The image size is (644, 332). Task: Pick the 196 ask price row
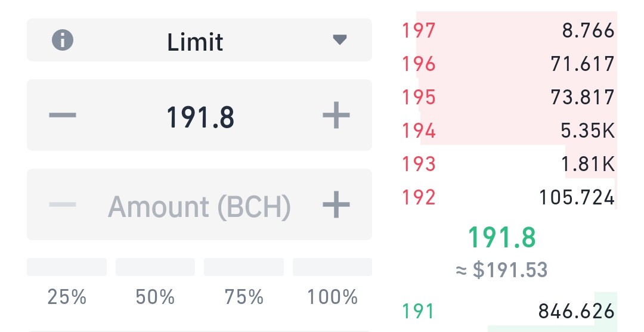(509, 64)
